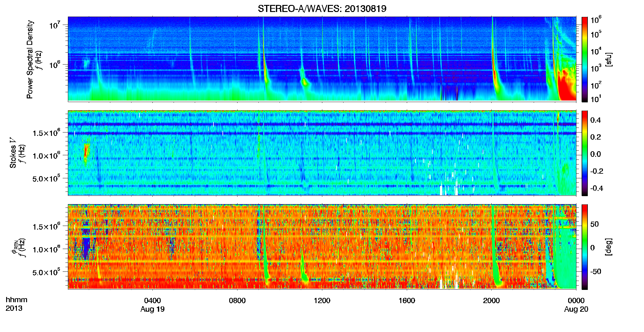This screenshot has height=332, width=644.
Task: Select the 2000 time tick label
Action: click(x=491, y=300)
